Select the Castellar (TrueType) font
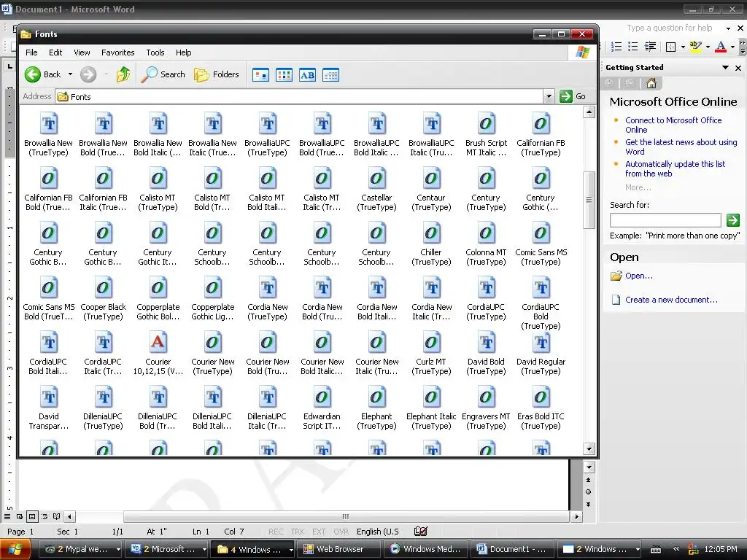Screen dimensions: 747x560 click(376, 188)
